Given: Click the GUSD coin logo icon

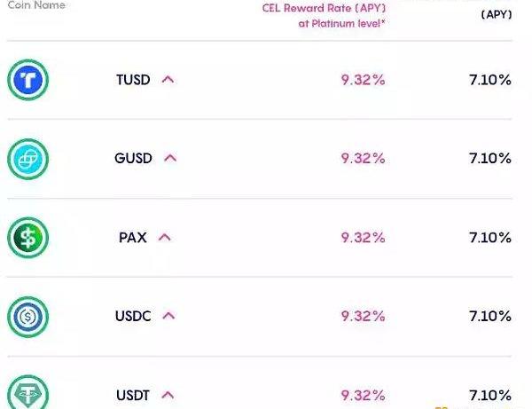Looking at the screenshot, I should click(27, 160).
